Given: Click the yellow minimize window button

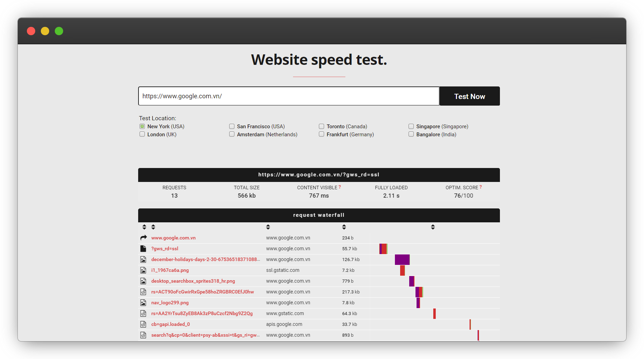Looking at the screenshot, I should click(45, 31).
